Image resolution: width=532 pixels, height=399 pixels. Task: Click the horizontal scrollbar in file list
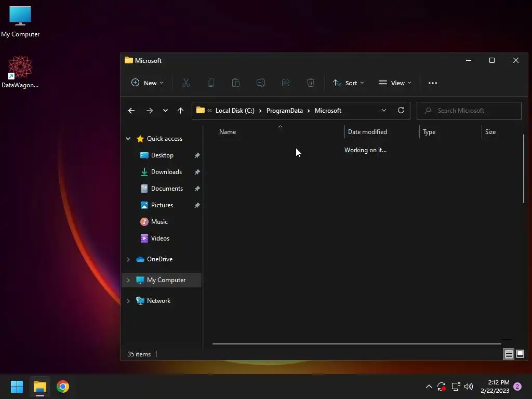pyautogui.click(x=356, y=344)
